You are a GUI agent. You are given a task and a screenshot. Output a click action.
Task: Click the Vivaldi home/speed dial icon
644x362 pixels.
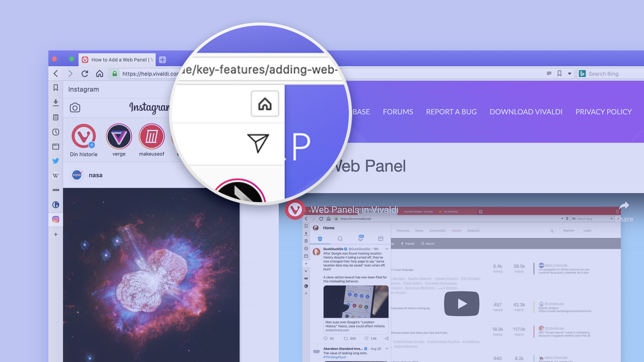(99, 73)
